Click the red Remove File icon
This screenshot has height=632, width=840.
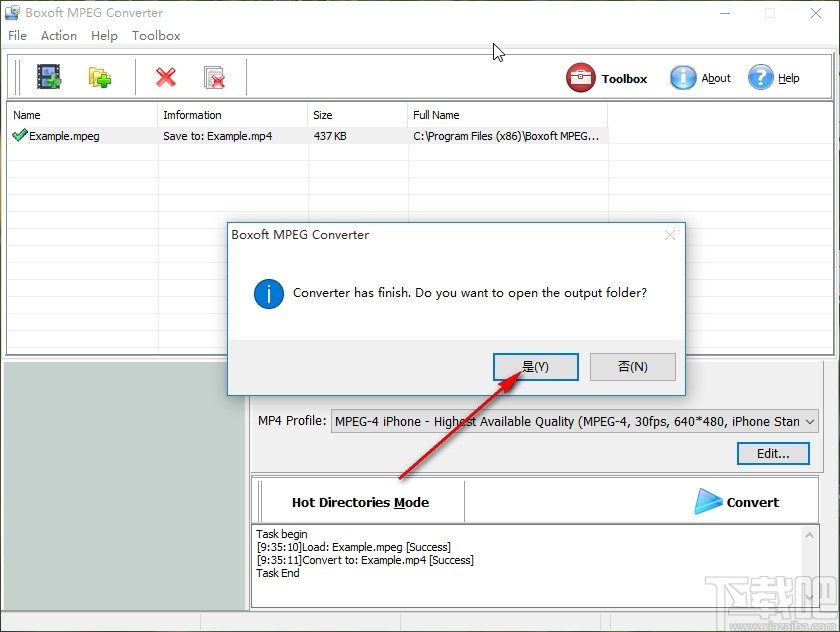click(x=166, y=77)
